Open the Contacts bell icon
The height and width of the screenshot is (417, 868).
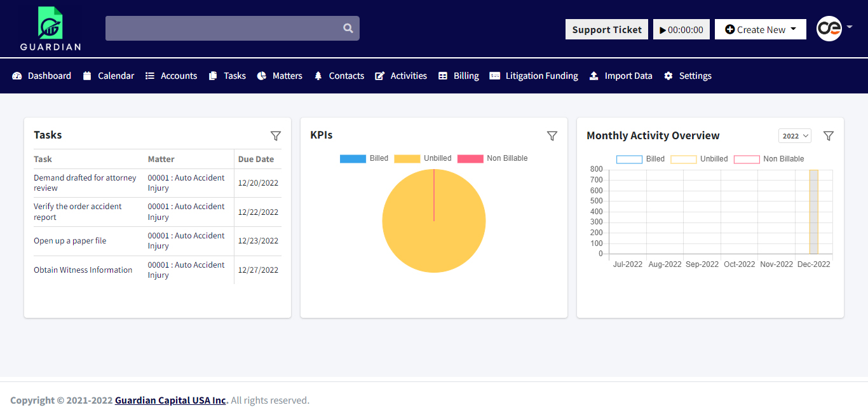point(318,76)
